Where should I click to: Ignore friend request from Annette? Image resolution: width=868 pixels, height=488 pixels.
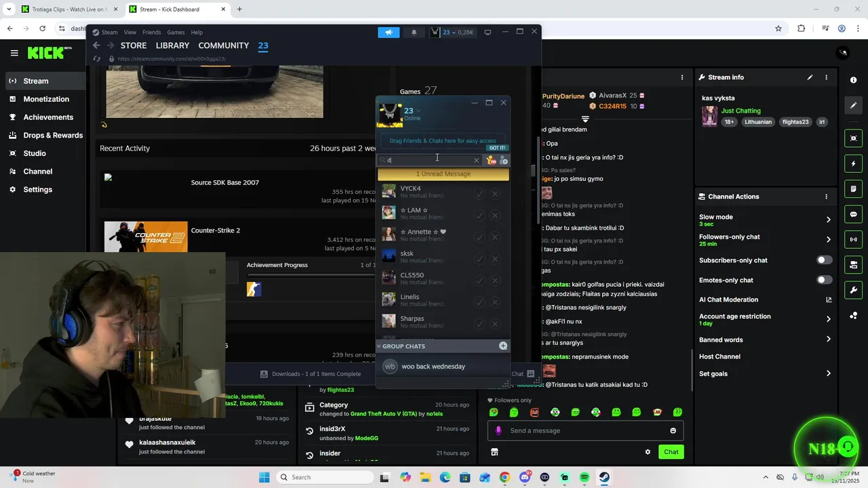[495, 237]
